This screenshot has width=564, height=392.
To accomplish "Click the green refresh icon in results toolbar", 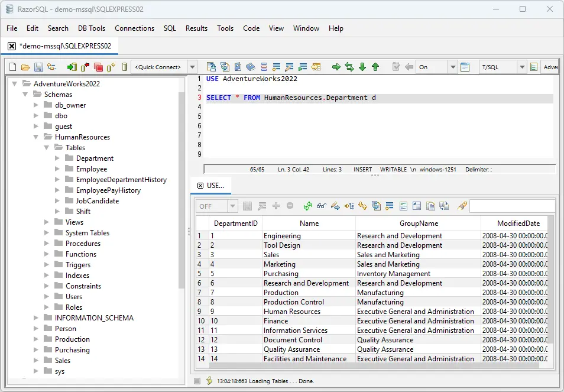I will pyautogui.click(x=308, y=206).
